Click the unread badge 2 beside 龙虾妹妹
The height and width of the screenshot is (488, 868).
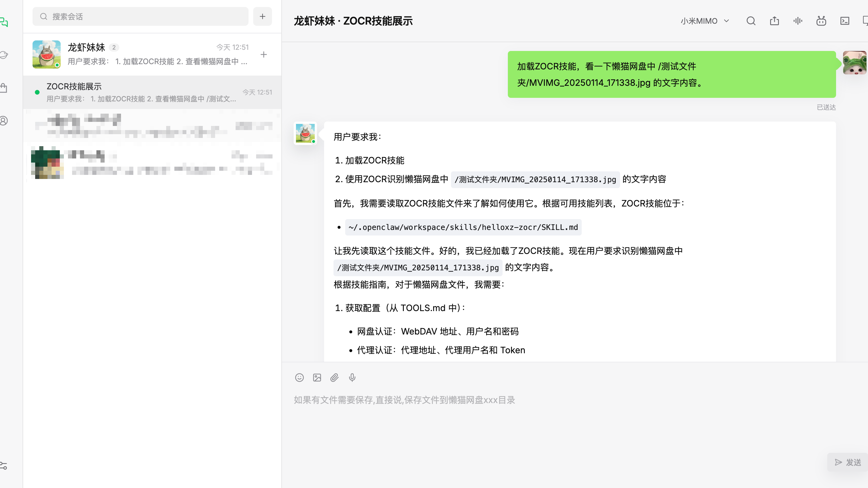coord(114,47)
